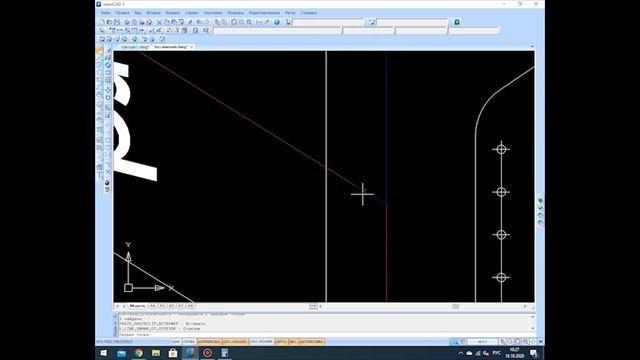Click the Match Properties brush icon
Image resolution: width=640 pixels, height=360 pixels.
[190, 22]
